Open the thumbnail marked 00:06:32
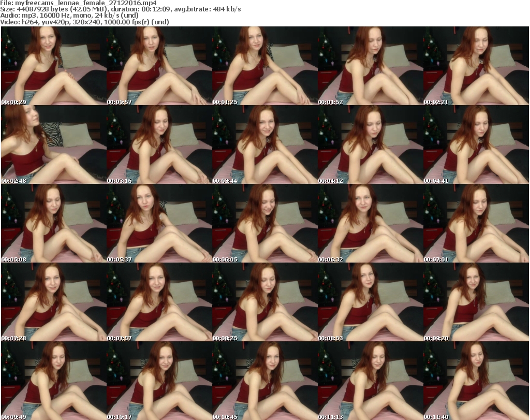Image resolution: width=530 pixels, height=420 pixels. click(x=370, y=224)
